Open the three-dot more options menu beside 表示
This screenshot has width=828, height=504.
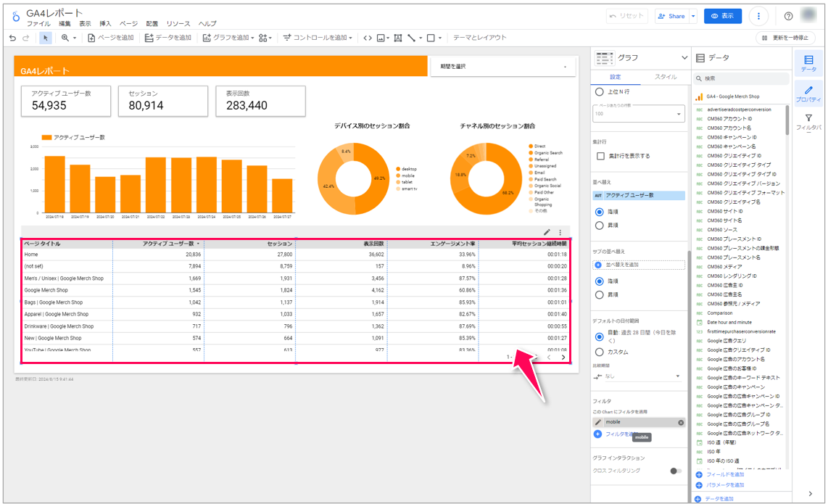pos(758,16)
